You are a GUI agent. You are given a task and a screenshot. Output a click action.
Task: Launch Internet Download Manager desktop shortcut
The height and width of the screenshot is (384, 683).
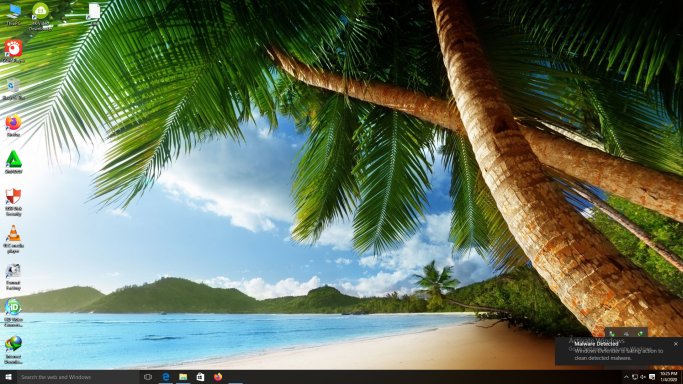tap(13, 350)
